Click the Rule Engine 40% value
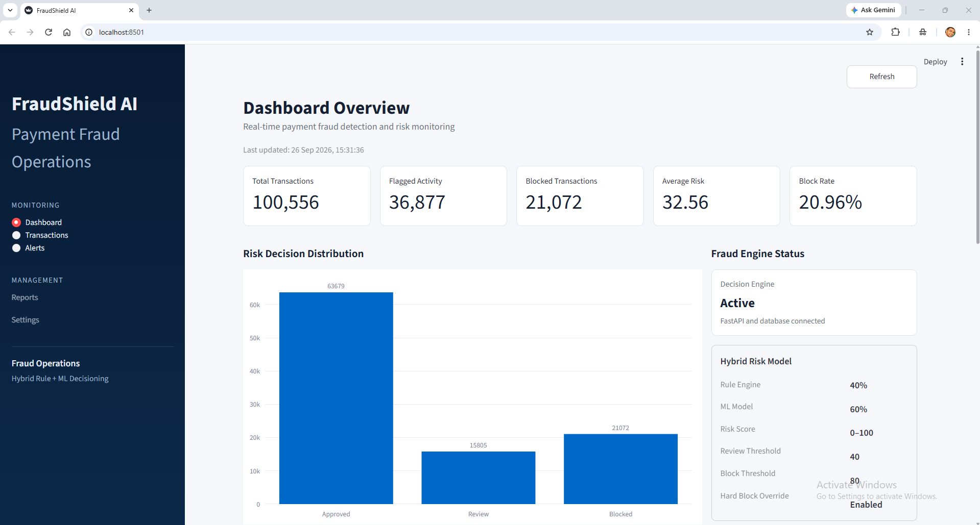980x525 pixels. 858,385
